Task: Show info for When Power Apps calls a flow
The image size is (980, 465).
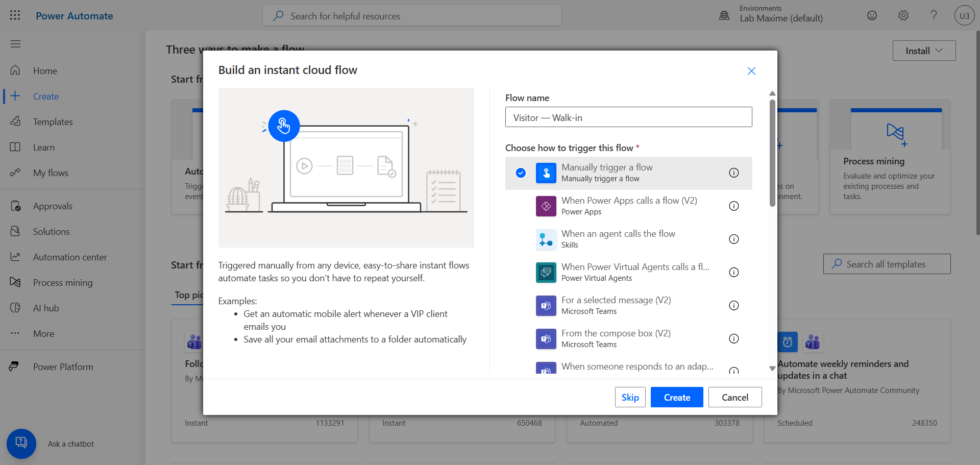Action: click(733, 206)
